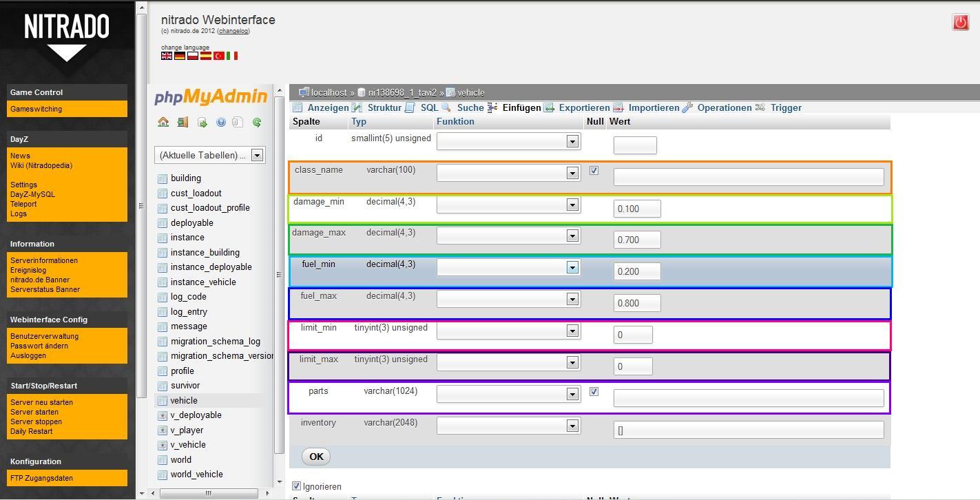
Task: Click the table icon beside message
Action: [163, 326]
